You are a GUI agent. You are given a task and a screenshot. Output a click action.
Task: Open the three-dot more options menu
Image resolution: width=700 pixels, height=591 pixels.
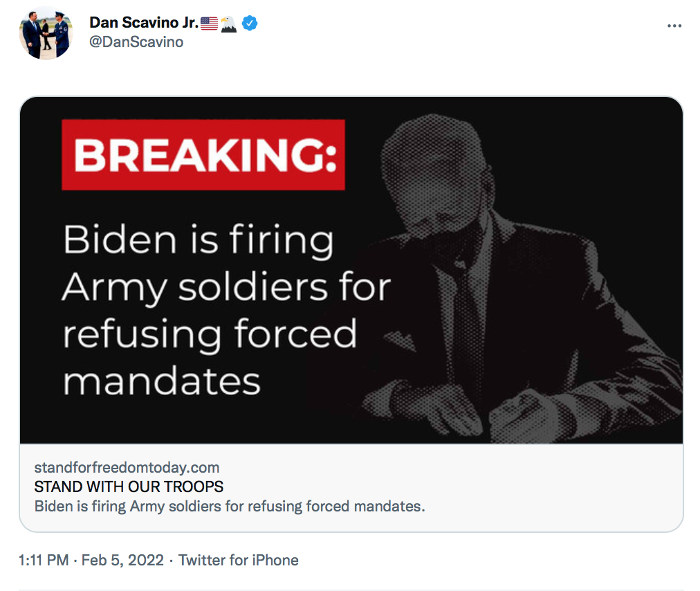674,26
